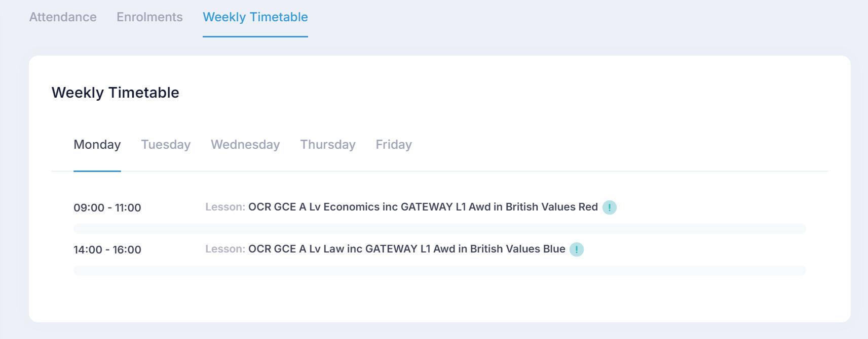Open the Attendance tab

63,17
